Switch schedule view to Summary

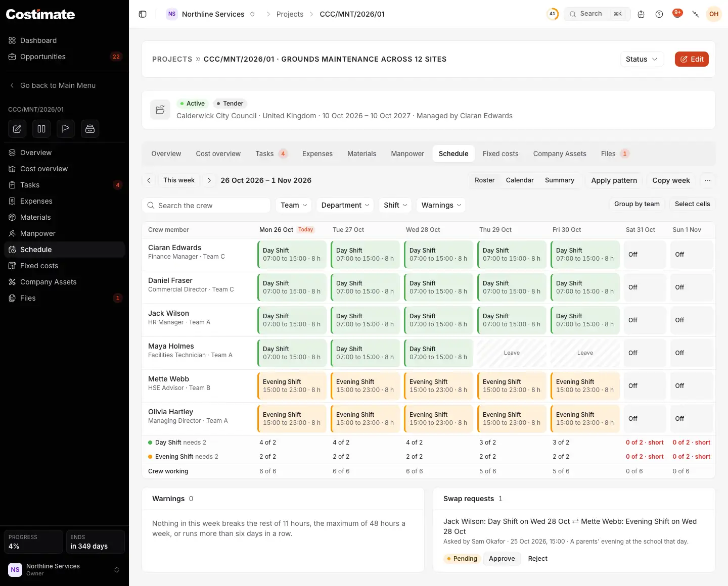(560, 180)
